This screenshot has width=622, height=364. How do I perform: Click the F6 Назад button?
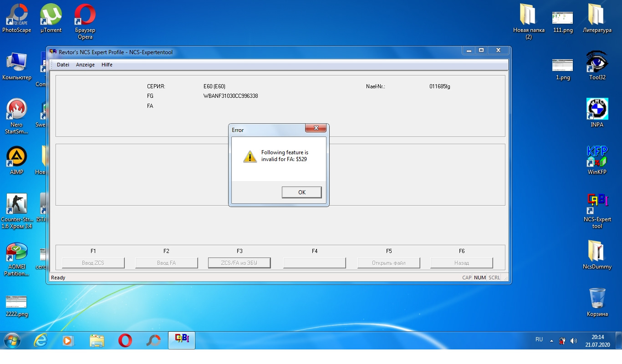coord(462,263)
